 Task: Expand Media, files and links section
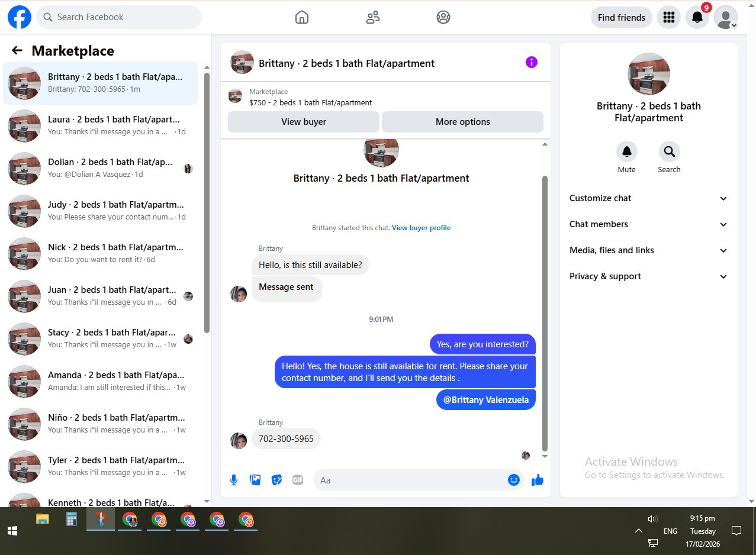(649, 250)
